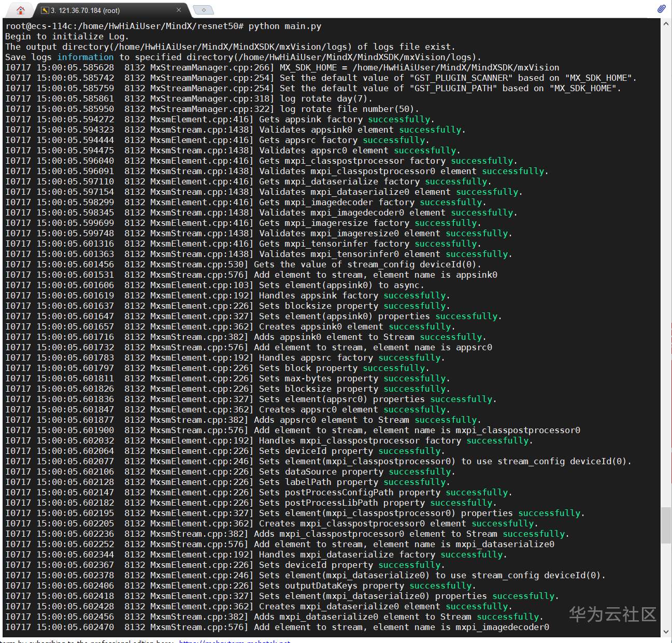Click the vertical scrollbar thumb
This screenshot has width=672, height=643.
[666, 525]
